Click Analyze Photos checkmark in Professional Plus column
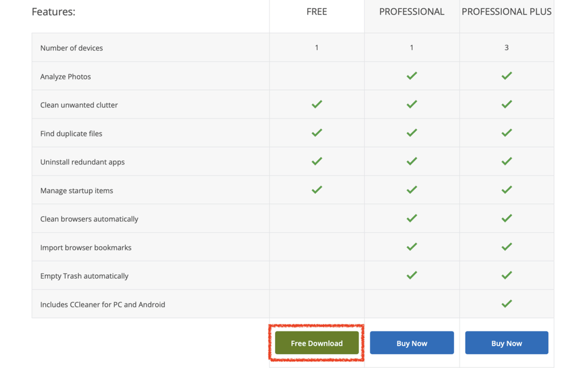This screenshot has width=588, height=368. [x=506, y=76]
